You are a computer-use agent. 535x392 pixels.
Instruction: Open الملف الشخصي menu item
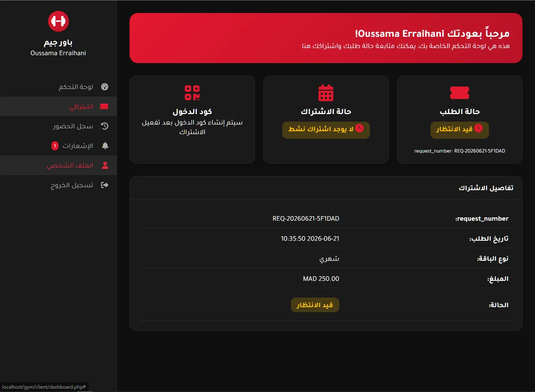click(x=59, y=165)
